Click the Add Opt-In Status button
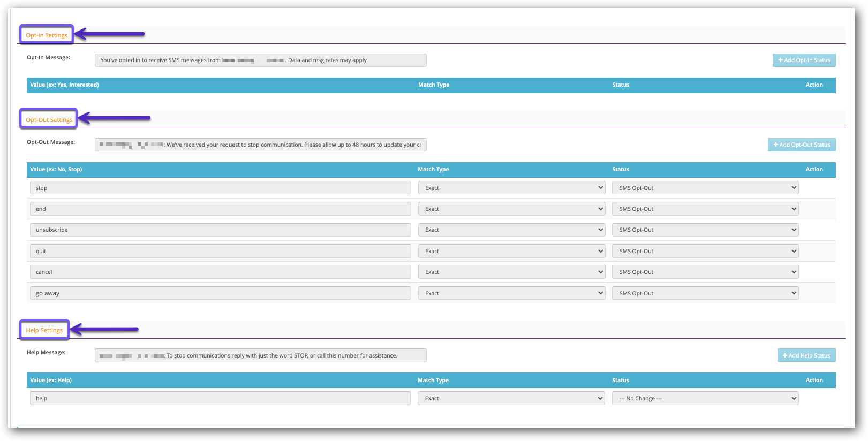 [x=804, y=60]
